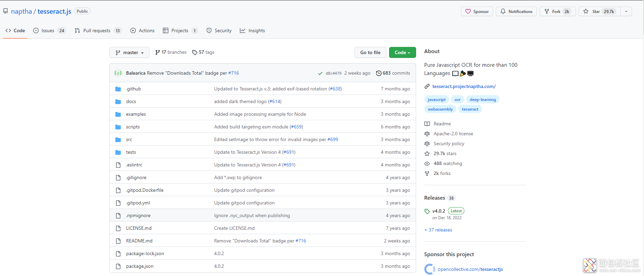
Task: View the 488 watching link
Action: click(443, 163)
